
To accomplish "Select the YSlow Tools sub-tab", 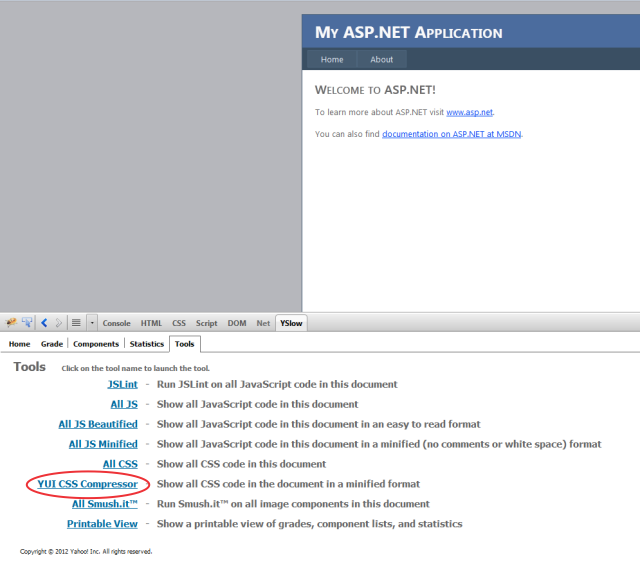I will (x=184, y=344).
